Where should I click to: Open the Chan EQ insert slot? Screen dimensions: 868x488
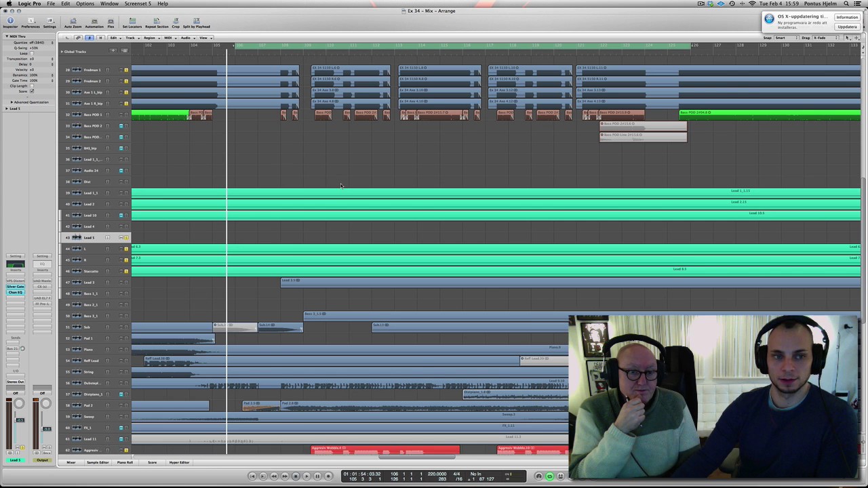pos(15,292)
